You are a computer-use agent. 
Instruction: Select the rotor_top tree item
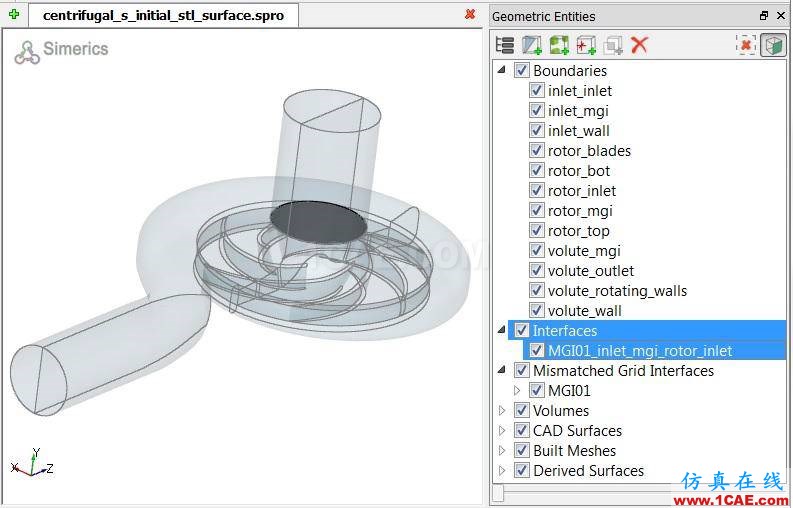point(579,231)
